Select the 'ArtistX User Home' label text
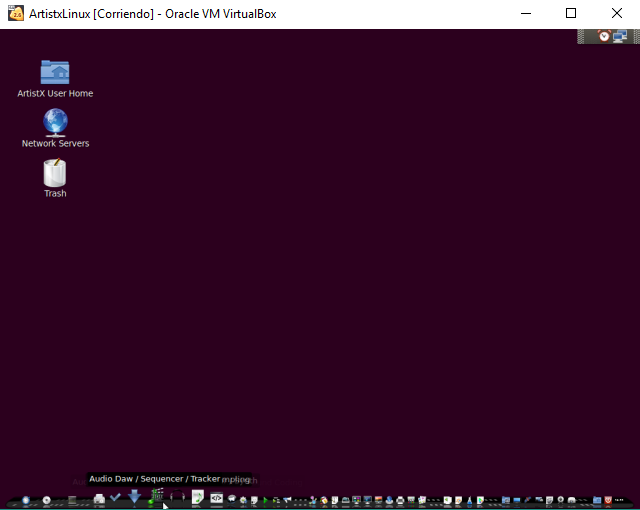This screenshot has width=640, height=510. coord(55,94)
